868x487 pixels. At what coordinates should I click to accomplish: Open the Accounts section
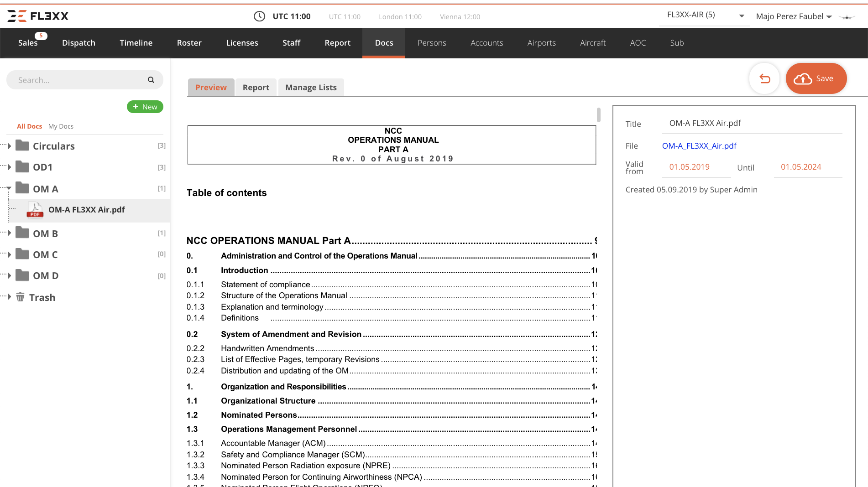(487, 43)
